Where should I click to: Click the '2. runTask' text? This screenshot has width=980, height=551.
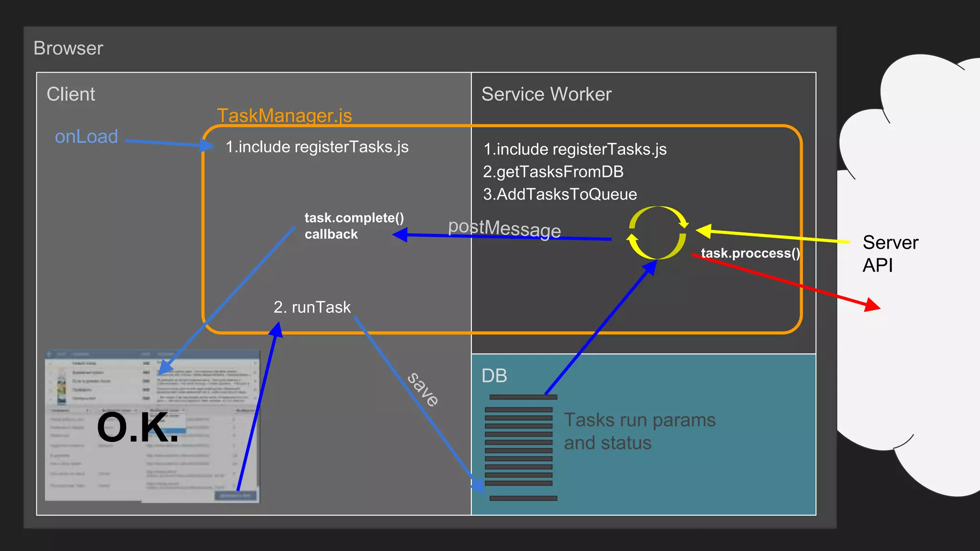(x=312, y=307)
